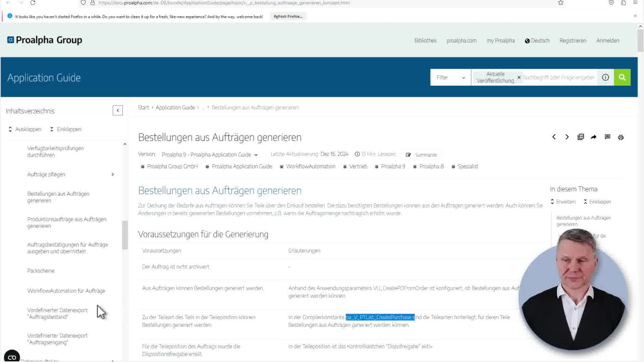Image resolution: width=644 pixels, height=362 pixels.
Task: Print the topic with the printer icon
Action: coord(621,137)
